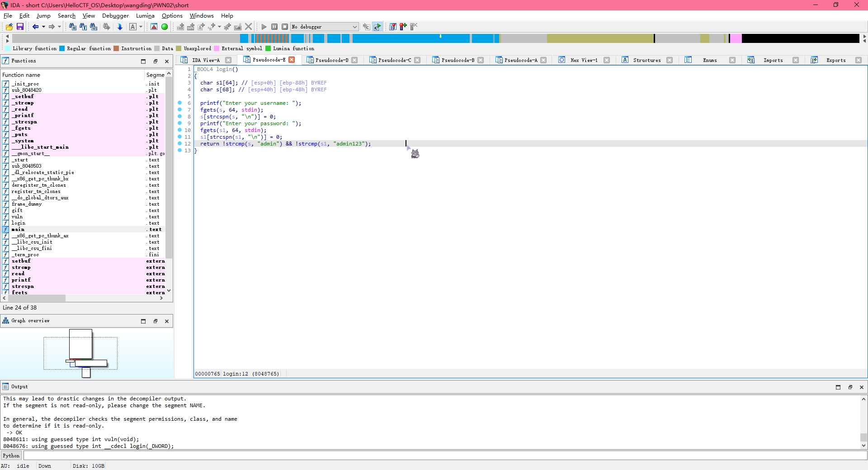This screenshot has height=470, width=868.
Task: Start the process with the play button
Action: coord(264,27)
